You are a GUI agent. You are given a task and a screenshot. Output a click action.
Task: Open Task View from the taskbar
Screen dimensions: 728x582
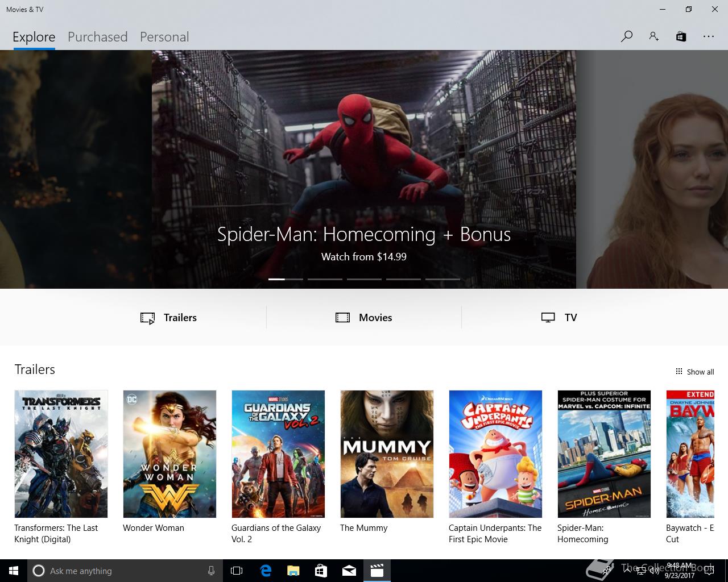pos(237,571)
